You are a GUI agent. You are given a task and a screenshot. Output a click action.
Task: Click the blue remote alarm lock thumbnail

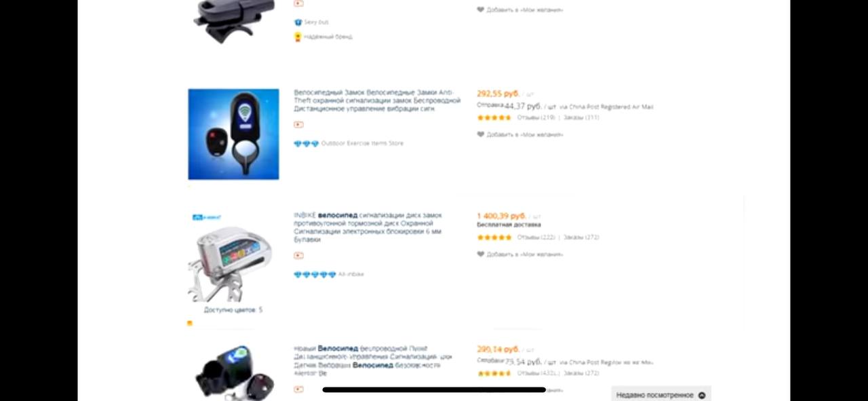(x=233, y=134)
